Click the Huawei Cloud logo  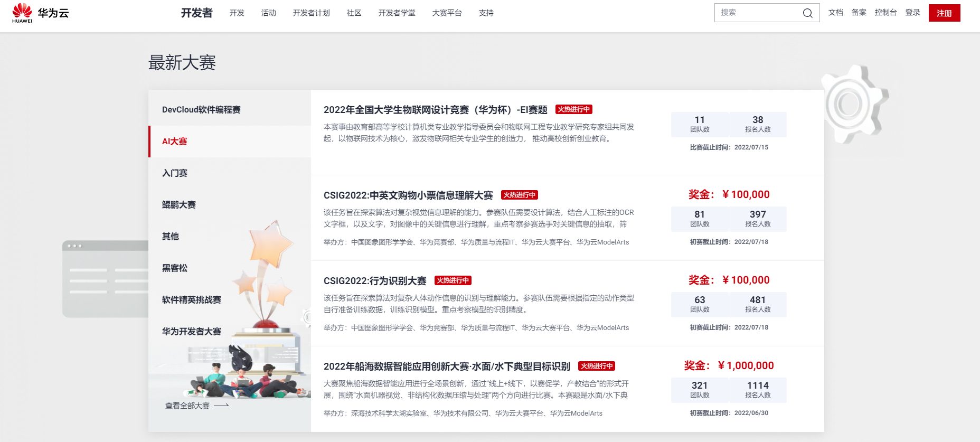click(x=40, y=13)
